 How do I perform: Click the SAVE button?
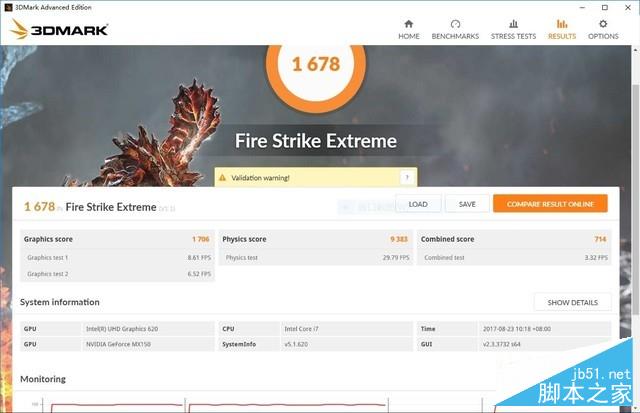467,204
